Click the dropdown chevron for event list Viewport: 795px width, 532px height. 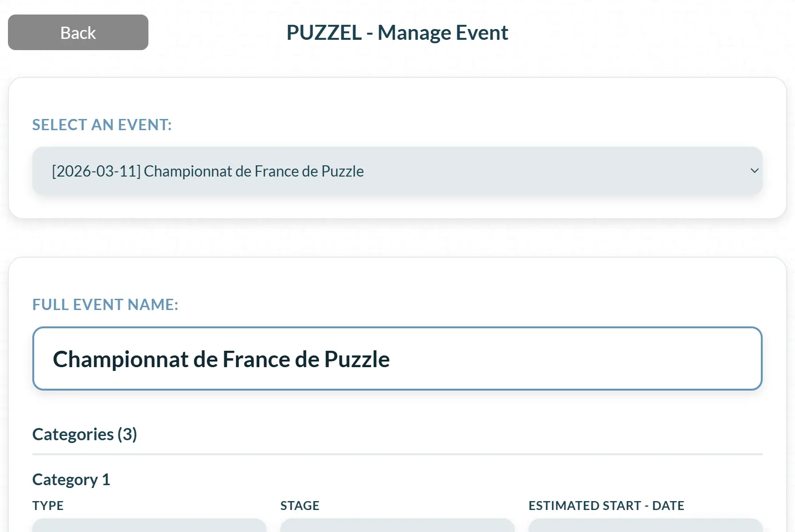point(754,170)
